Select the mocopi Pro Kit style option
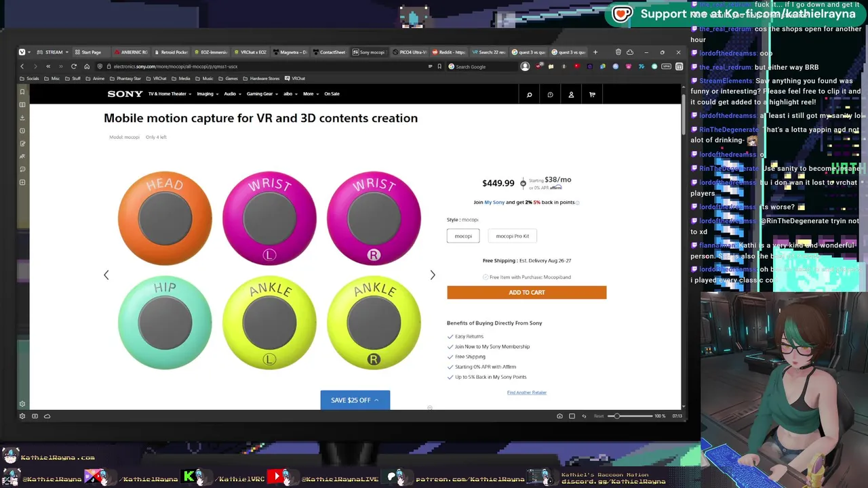 tap(513, 236)
